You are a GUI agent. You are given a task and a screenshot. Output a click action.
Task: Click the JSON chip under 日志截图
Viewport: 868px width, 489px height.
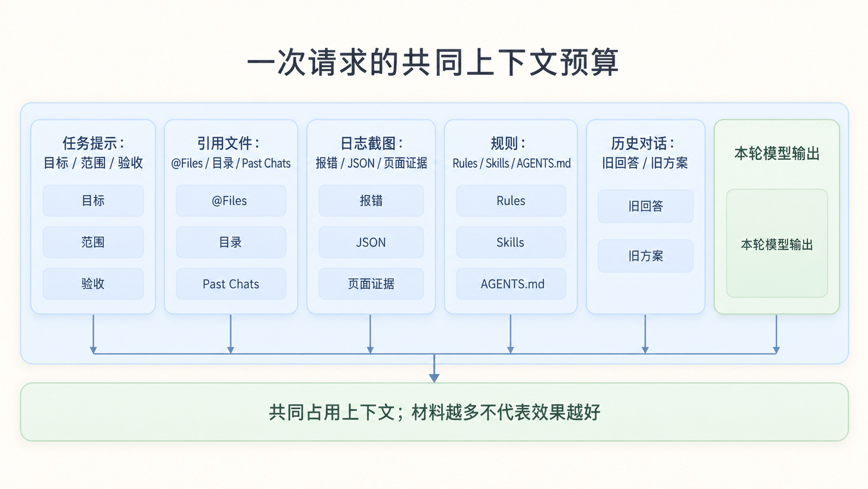click(371, 242)
